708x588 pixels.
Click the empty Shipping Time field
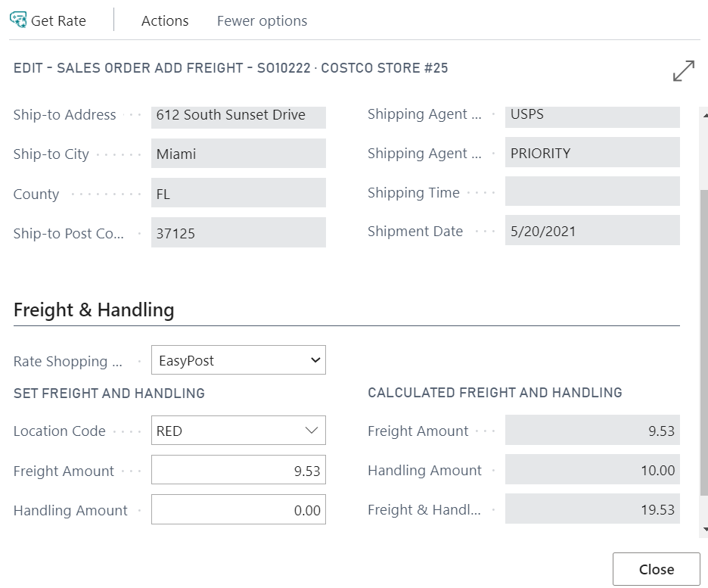592,192
